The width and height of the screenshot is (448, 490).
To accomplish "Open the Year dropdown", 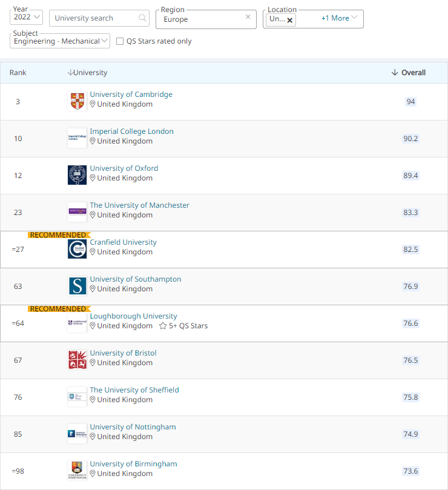I will pos(27,18).
